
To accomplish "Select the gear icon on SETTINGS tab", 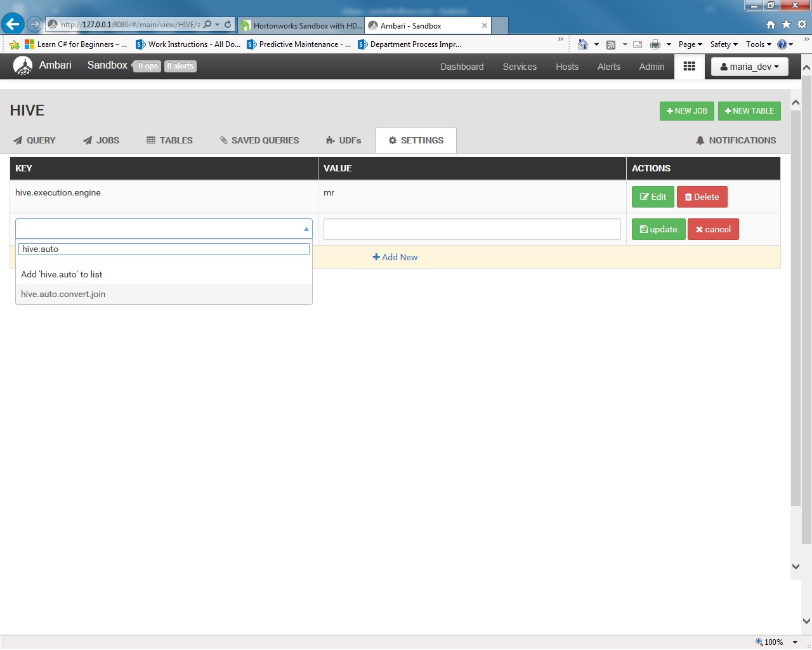I will coord(392,140).
